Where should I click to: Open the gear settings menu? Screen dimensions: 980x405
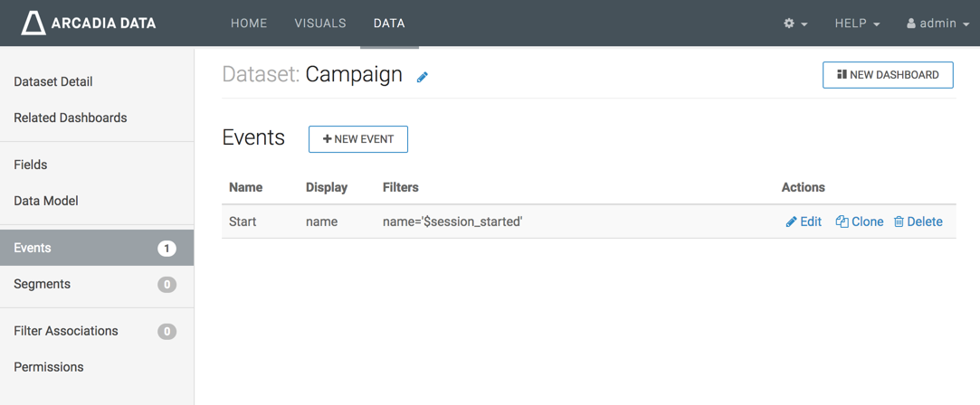(x=794, y=24)
